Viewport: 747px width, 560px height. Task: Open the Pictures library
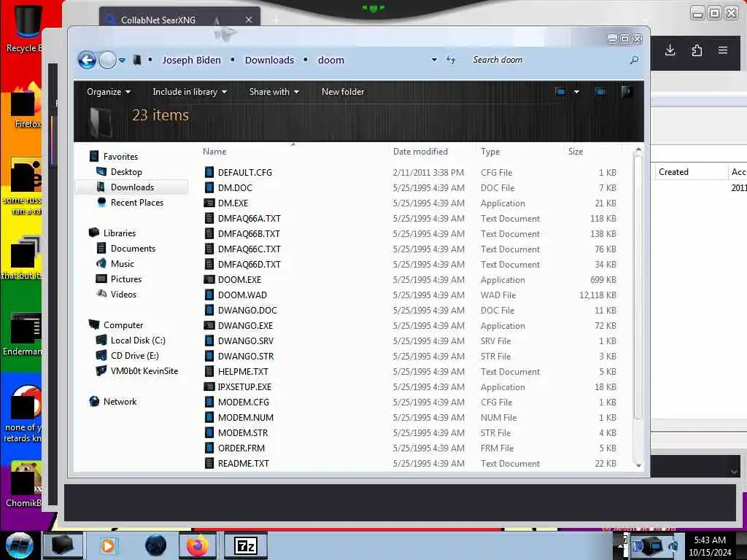click(x=125, y=279)
